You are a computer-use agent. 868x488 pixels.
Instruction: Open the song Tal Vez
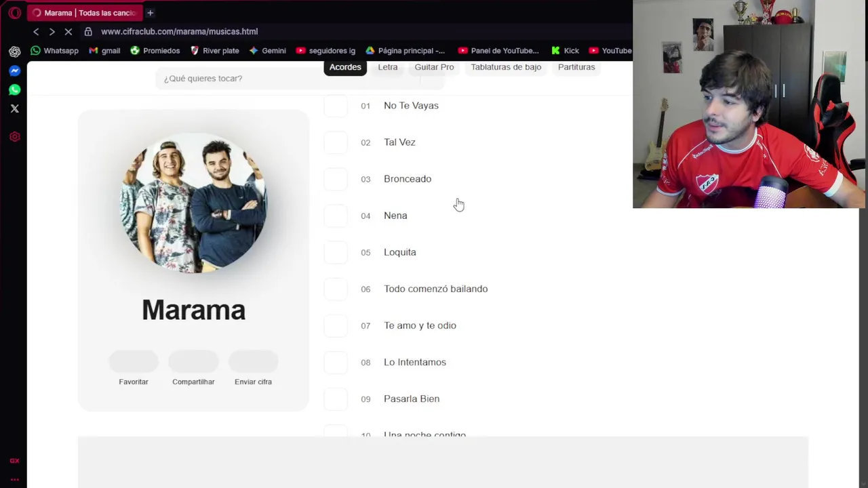tap(399, 142)
